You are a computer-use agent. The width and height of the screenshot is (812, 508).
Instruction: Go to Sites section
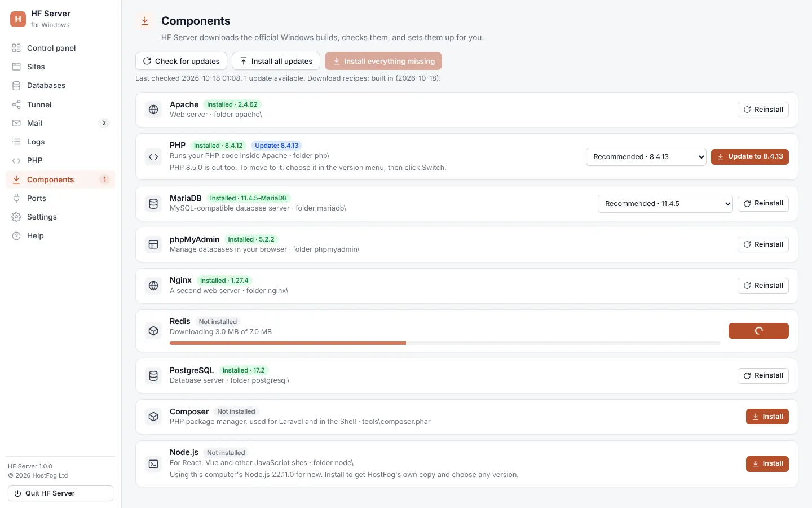pos(60,67)
